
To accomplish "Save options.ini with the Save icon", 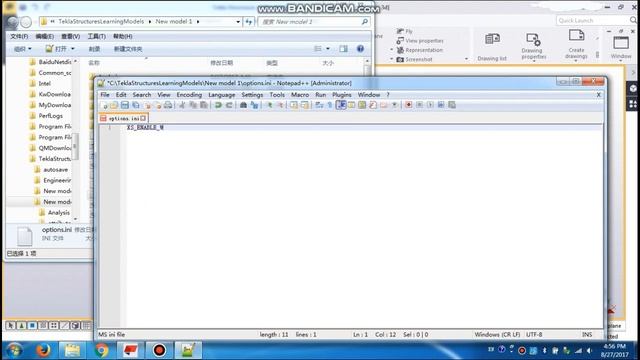I will click(125, 105).
